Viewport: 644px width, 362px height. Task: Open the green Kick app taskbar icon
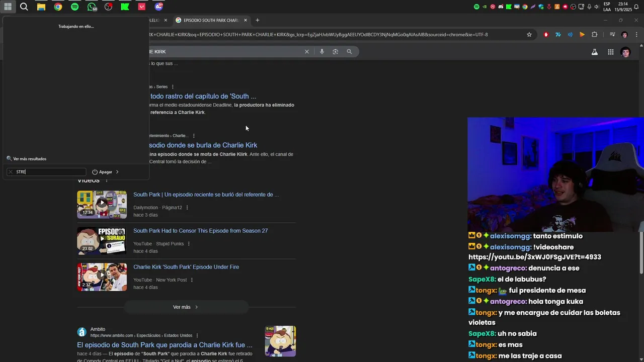click(125, 7)
